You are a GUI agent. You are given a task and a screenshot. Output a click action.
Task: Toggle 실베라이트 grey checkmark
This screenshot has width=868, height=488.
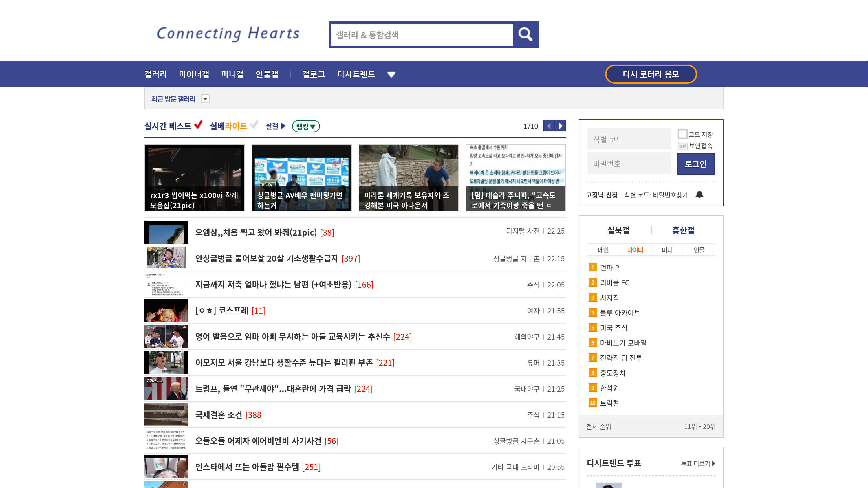[254, 125]
